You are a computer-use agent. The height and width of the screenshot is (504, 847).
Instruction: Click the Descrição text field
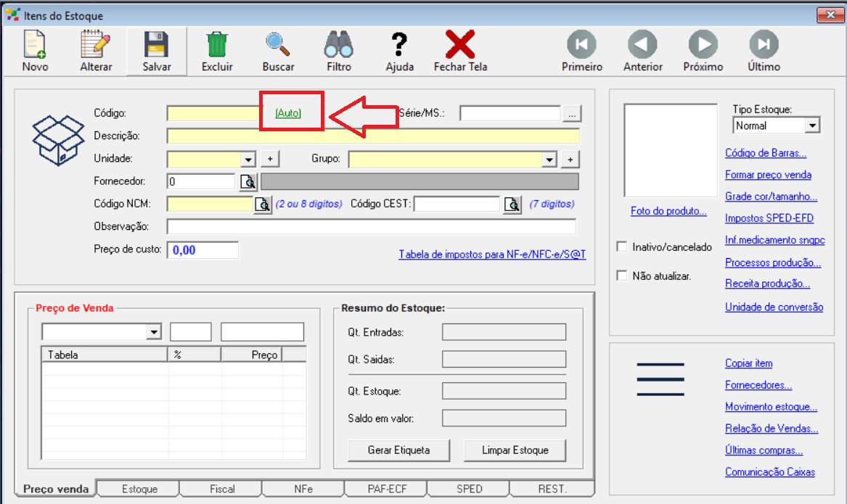pos(373,136)
